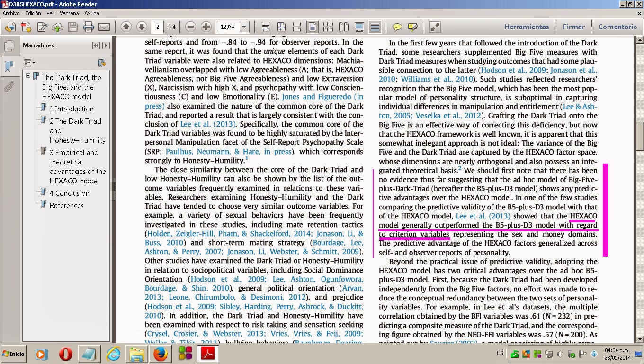The image size is (644, 364).
Task: Open Opera browser from the taskbar
Action: (65, 354)
